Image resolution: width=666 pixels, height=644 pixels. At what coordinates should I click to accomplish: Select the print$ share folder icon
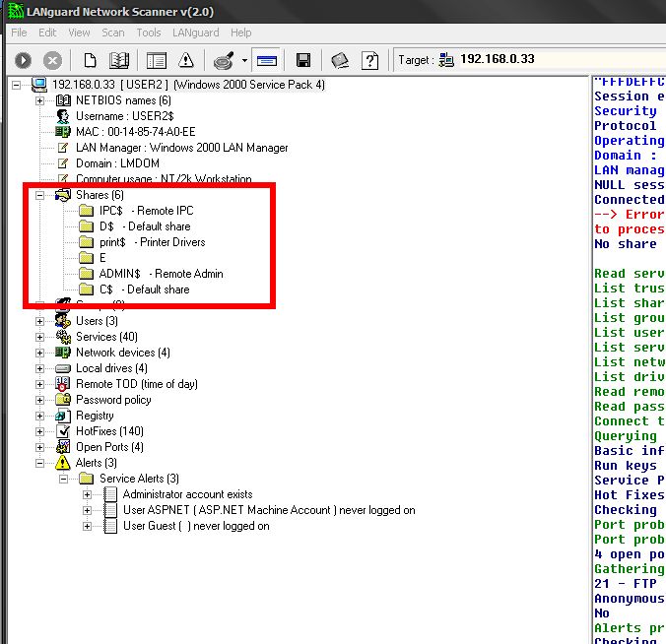(87, 241)
